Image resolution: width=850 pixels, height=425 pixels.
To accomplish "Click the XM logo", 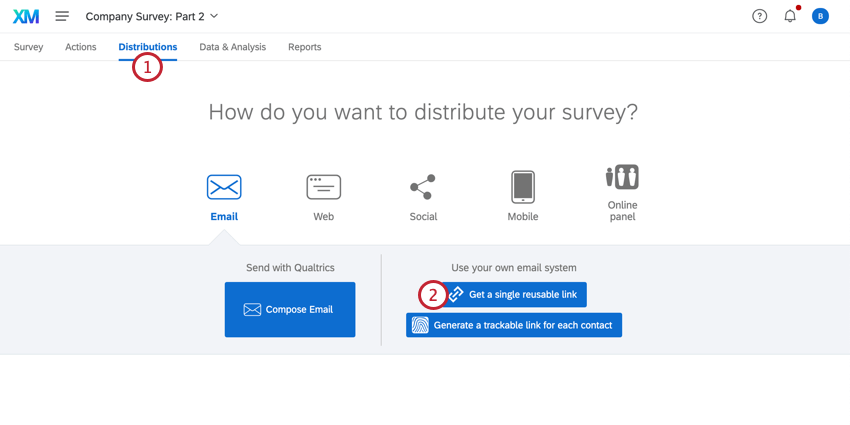I will tap(26, 16).
